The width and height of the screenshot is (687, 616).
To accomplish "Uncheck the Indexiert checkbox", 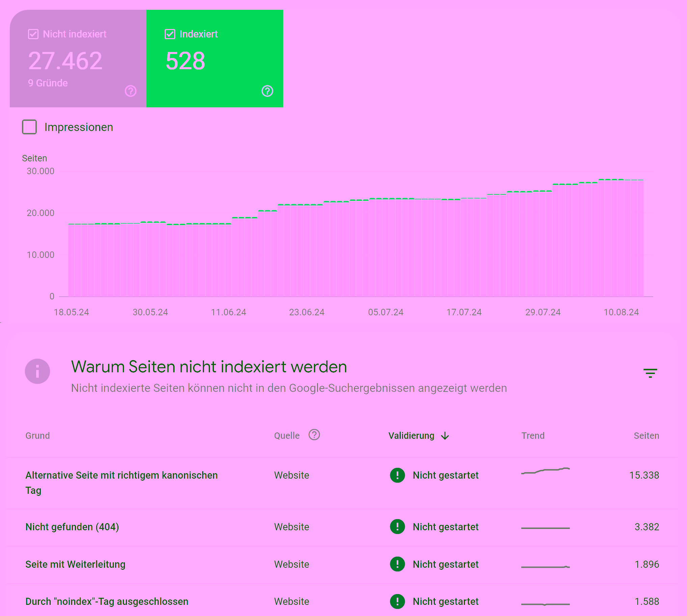I will point(169,34).
